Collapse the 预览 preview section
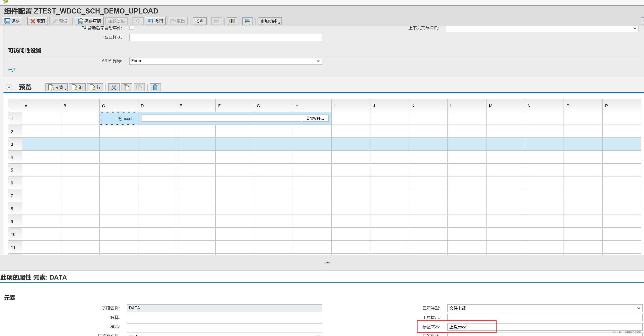644x336 pixels. (x=9, y=87)
